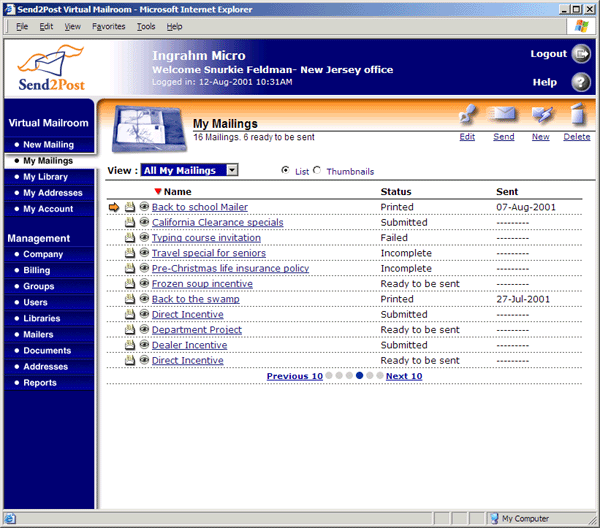Open the Favorites menu
This screenshot has width=600, height=528.
click(x=109, y=26)
